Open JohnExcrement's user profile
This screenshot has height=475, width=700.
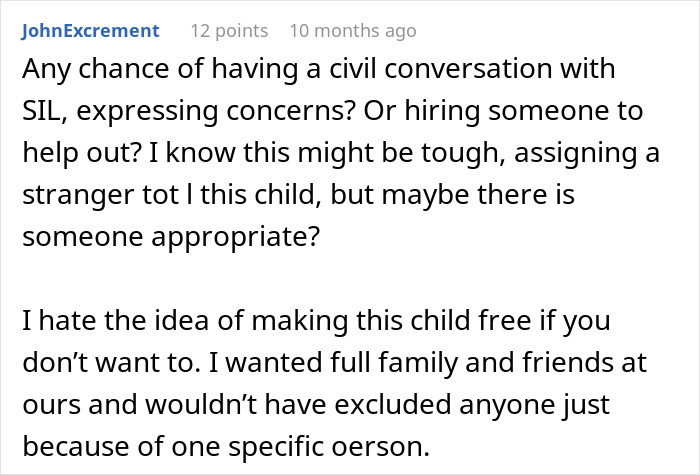click(90, 31)
